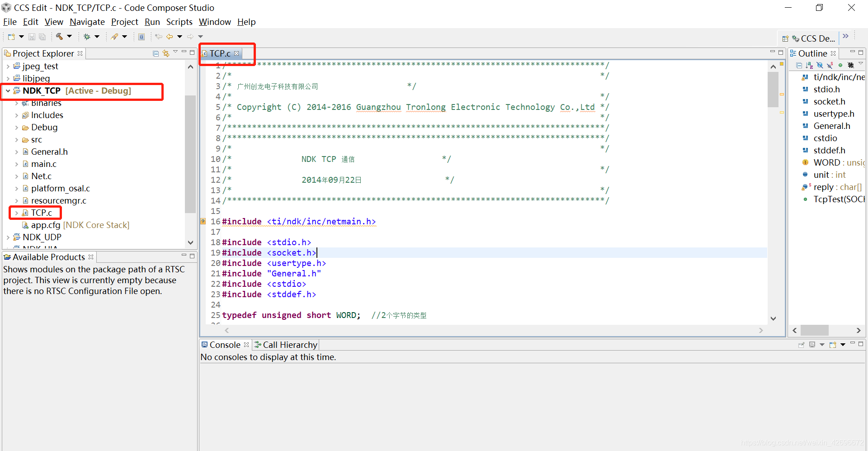Expand the src folder
Screen dimensions: 868x451
click(17, 140)
